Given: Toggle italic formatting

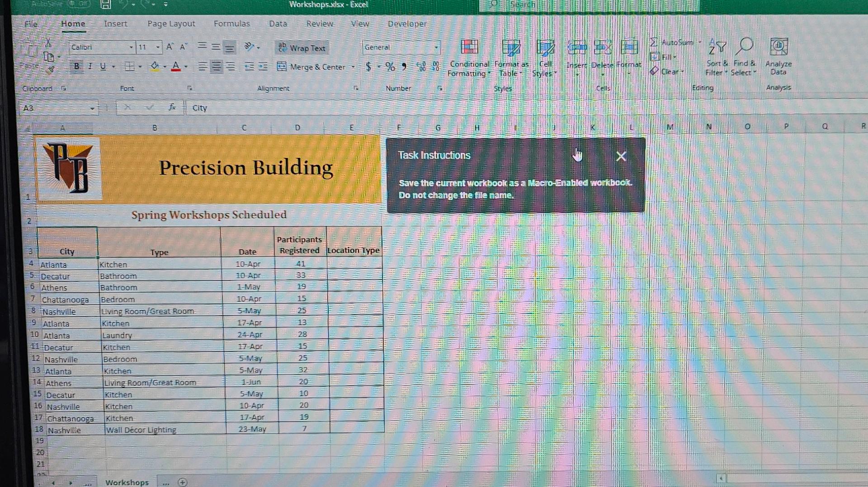Looking at the screenshot, I should pos(90,66).
